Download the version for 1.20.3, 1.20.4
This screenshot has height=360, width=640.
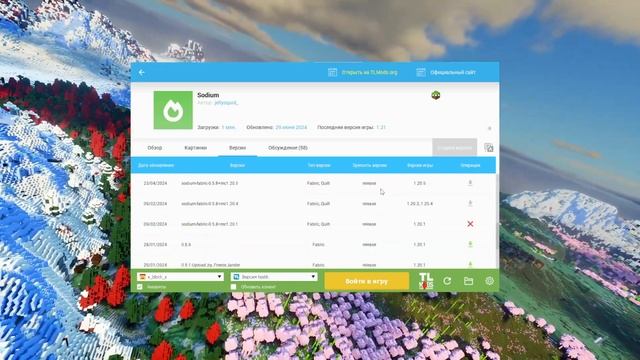point(470,203)
